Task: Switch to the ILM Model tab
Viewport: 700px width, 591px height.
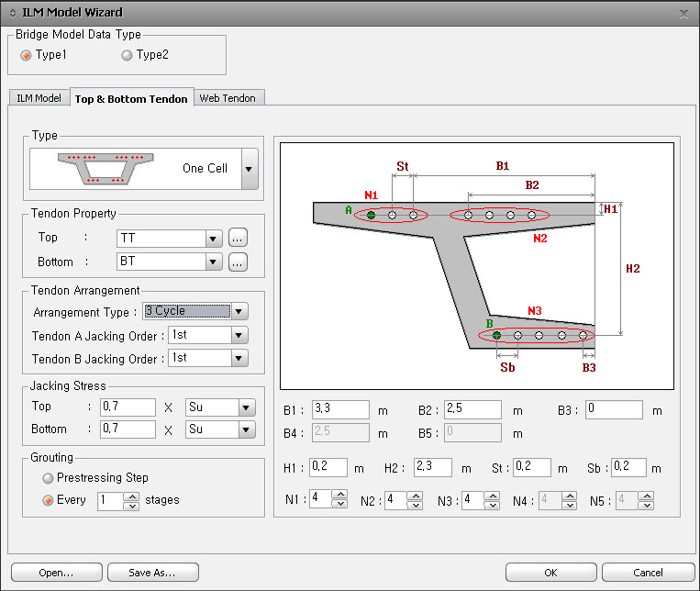Action: [x=39, y=98]
